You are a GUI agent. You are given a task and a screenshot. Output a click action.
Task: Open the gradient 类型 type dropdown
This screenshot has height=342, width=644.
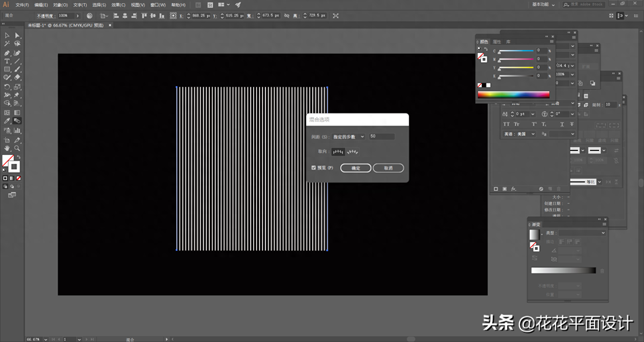pos(582,233)
